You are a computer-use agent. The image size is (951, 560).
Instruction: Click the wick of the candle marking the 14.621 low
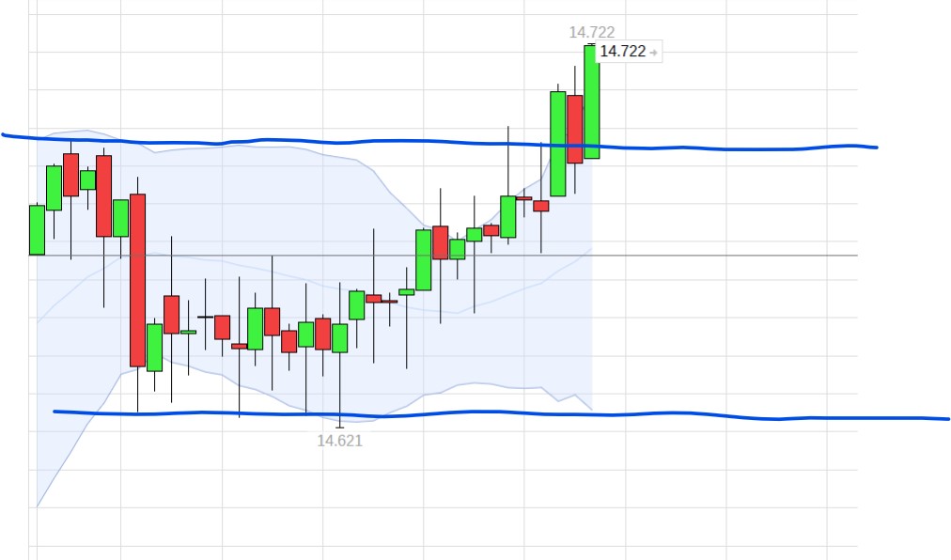tap(340, 395)
